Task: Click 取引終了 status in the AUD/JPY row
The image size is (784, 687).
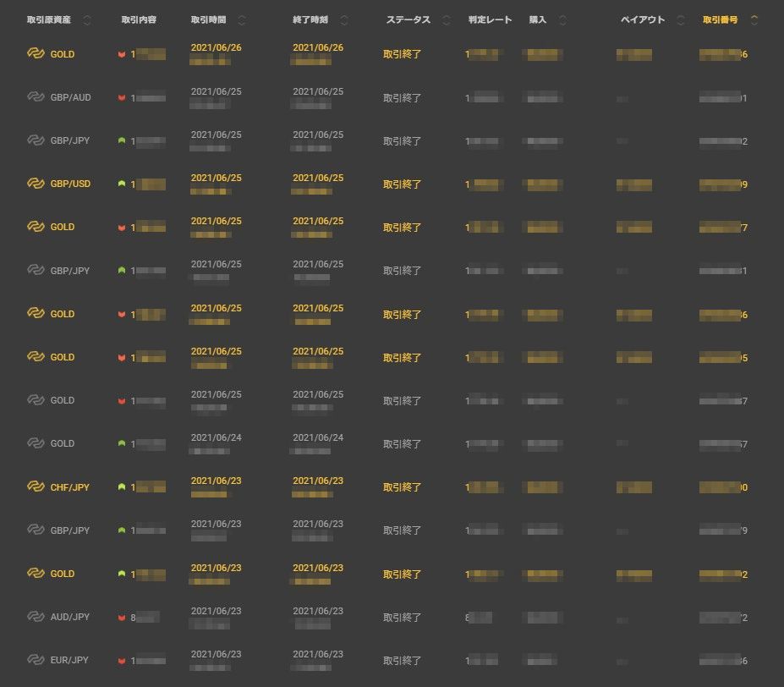Action: (402, 618)
